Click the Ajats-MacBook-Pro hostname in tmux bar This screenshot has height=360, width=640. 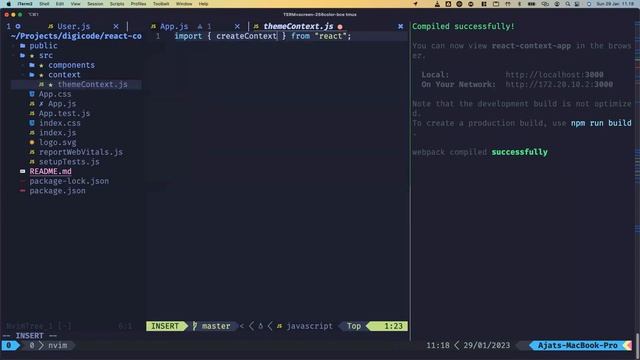tap(578, 346)
